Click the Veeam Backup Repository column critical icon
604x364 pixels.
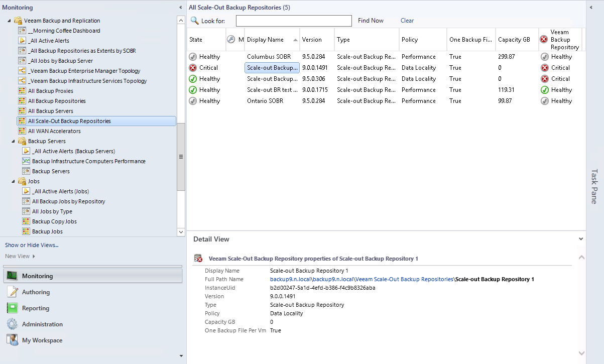[544, 39]
